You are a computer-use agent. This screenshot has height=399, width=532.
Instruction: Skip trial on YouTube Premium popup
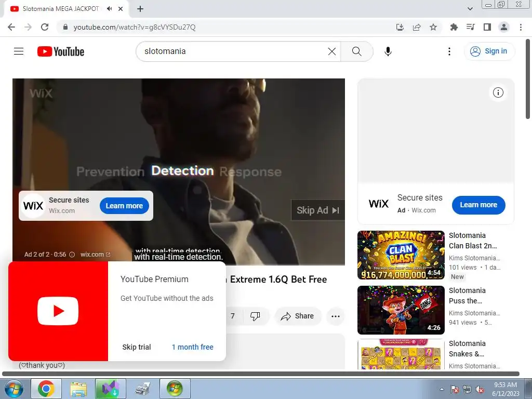point(137,347)
